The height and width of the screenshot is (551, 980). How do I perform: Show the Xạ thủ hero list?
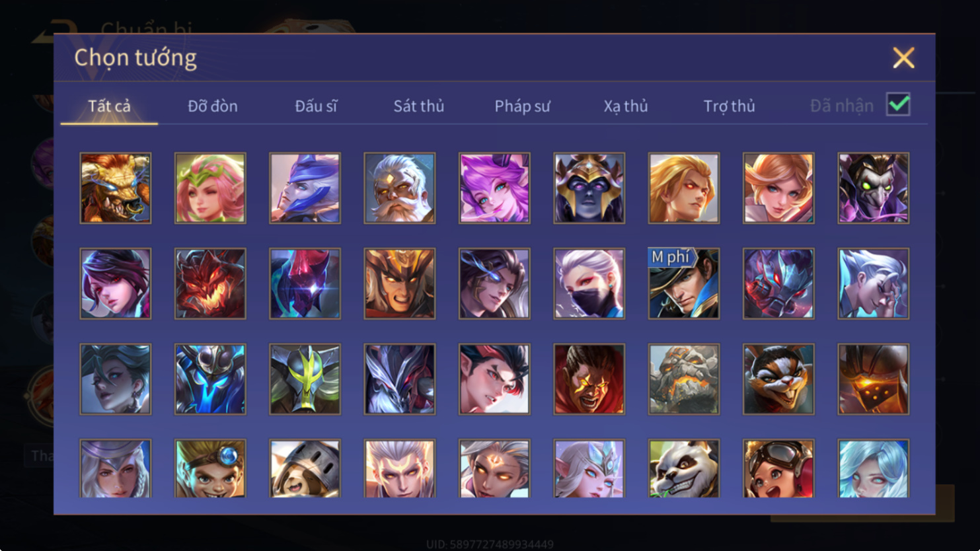tap(626, 106)
